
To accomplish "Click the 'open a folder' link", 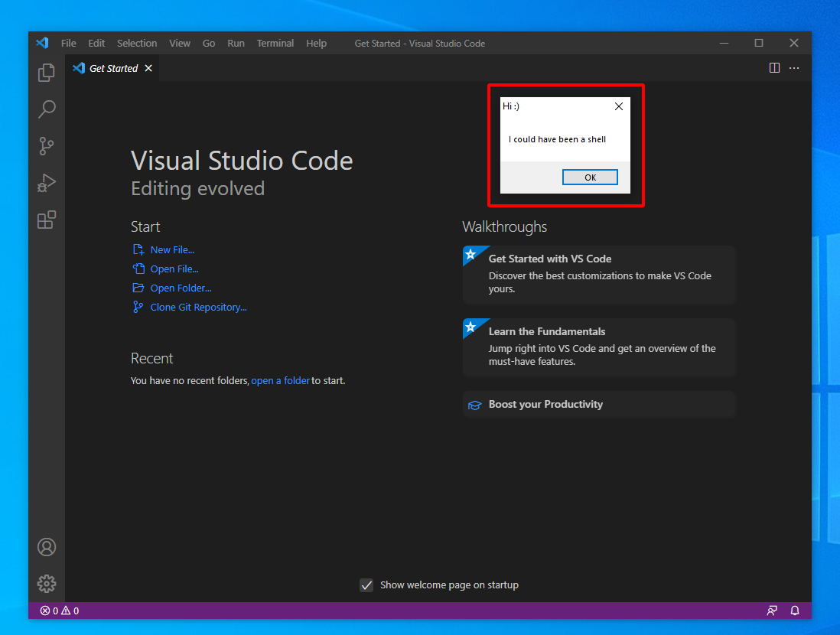I will click(280, 380).
